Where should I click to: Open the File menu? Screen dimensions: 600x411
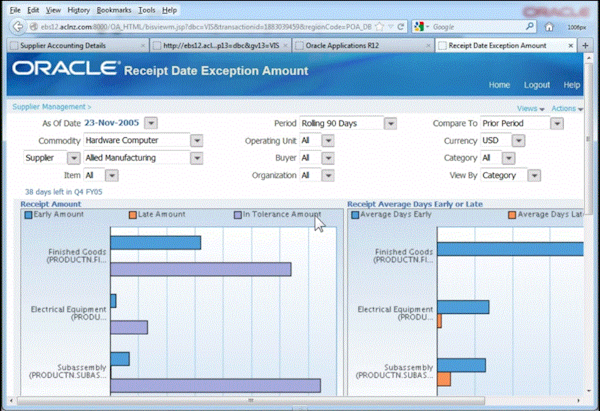15,10
